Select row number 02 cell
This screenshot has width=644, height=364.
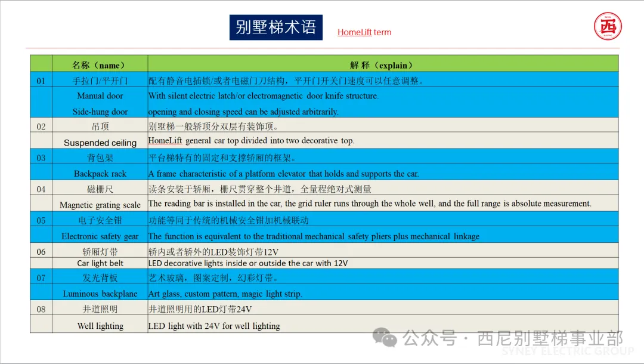[41, 126]
